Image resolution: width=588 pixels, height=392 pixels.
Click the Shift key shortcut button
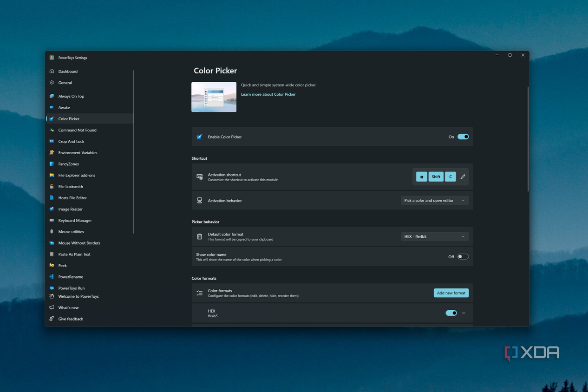436,176
